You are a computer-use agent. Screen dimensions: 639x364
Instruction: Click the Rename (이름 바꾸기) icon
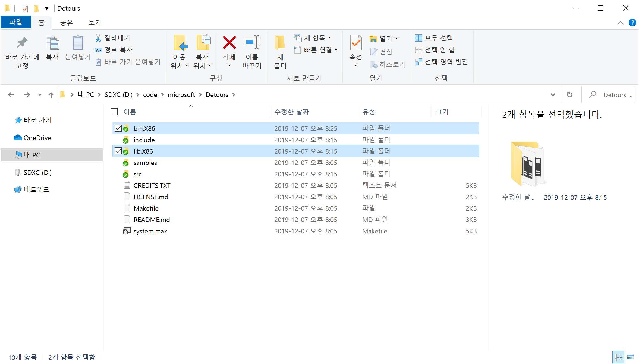click(x=252, y=43)
